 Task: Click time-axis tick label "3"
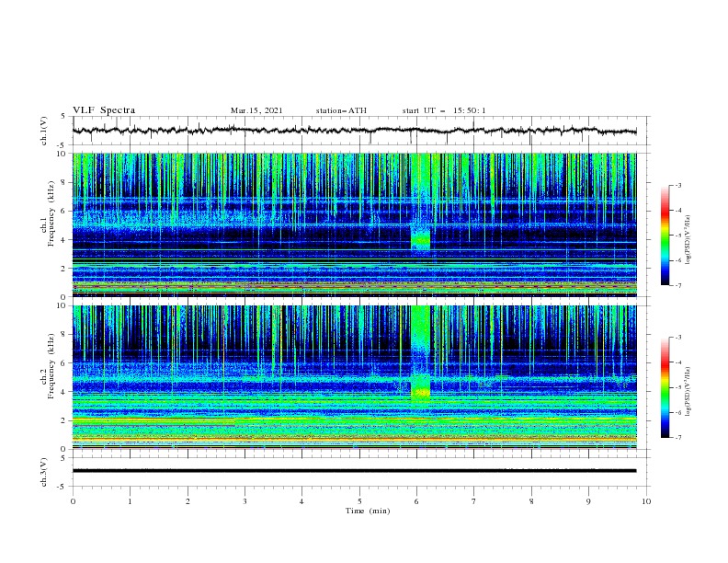[245, 501]
